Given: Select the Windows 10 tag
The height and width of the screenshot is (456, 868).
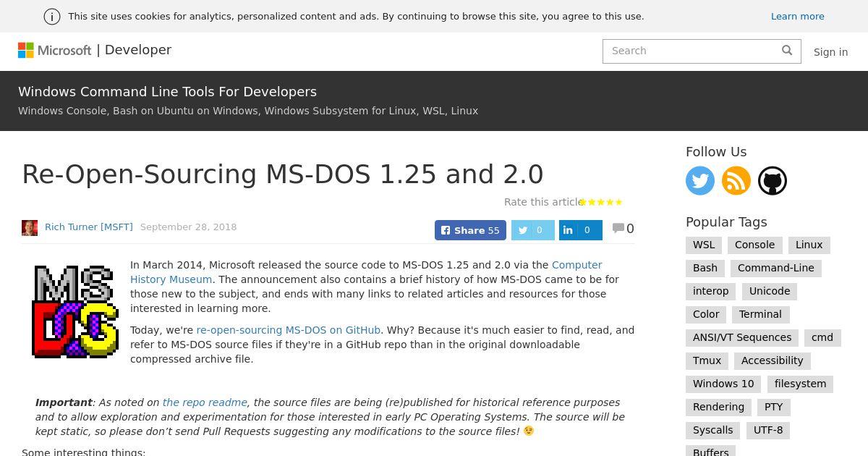Looking at the screenshot, I should pos(723,384).
